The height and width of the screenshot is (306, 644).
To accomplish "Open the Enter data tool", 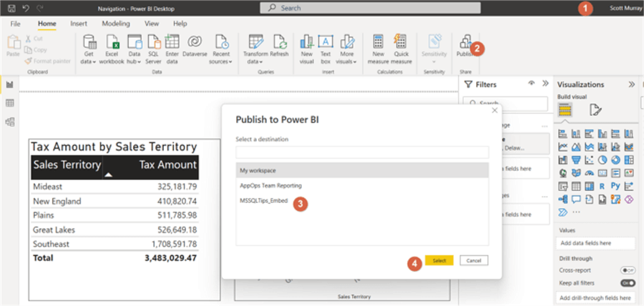I will pos(172,49).
